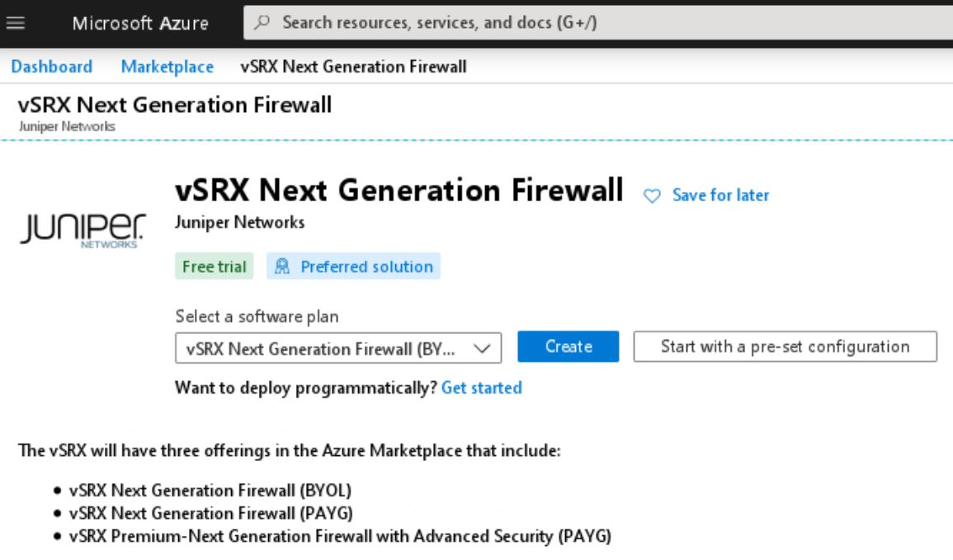Open the software plan dropdown
The height and width of the screenshot is (560, 953).
[338, 348]
